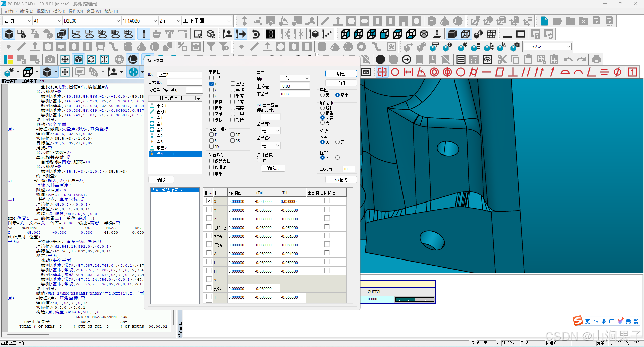Viewport: 644px width, 347px height.
Task: Select the 统计 output radio button
Action: pos(323,108)
